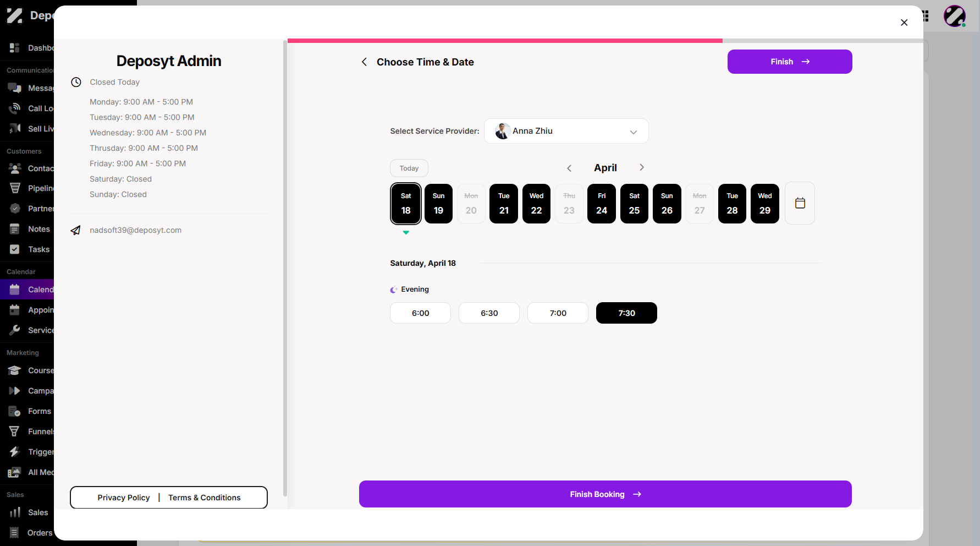The width and height of the screenshot is (980, 546).
Task: Open Call Log icon in sidebar
Action: click(x=15, y=108)
